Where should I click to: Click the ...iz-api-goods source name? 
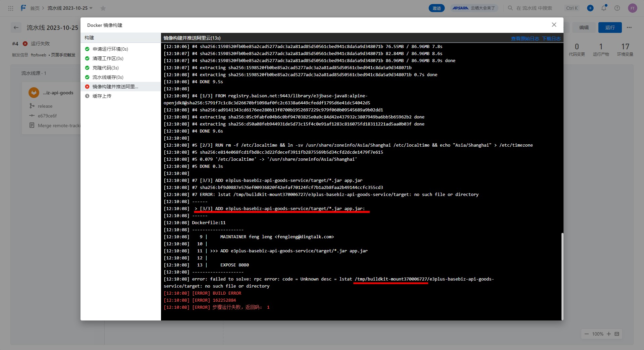[58, 93]
